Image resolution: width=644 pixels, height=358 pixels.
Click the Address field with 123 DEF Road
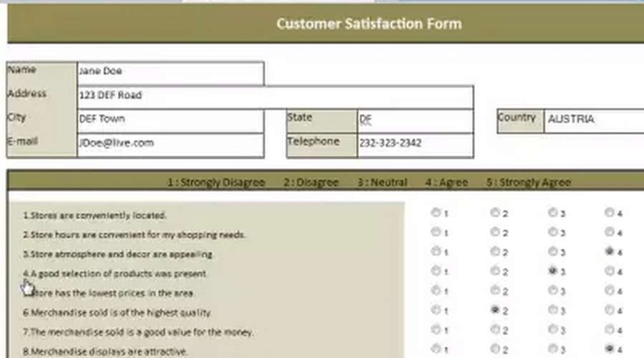[275, 97]
